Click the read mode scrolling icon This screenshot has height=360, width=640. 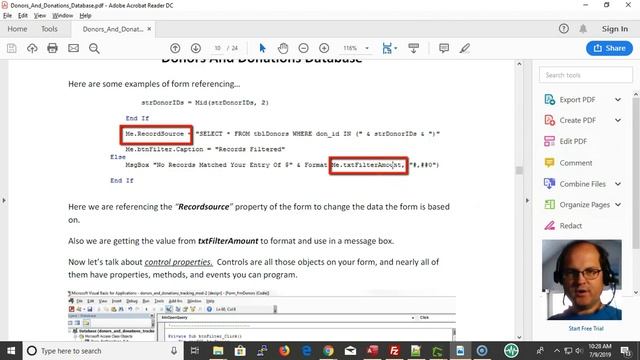point(413,48)
